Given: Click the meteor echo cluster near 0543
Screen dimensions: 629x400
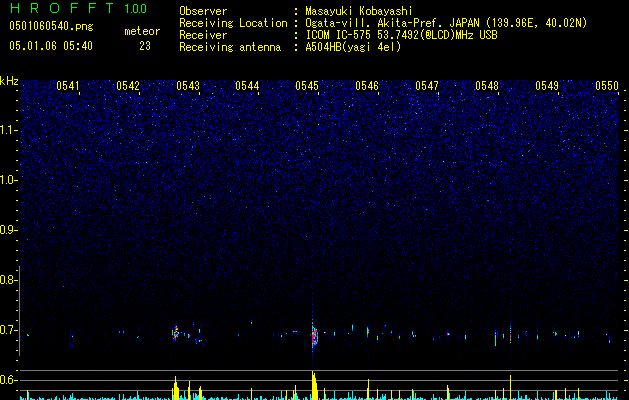Looking at the screenshot, I should (175, 333).
